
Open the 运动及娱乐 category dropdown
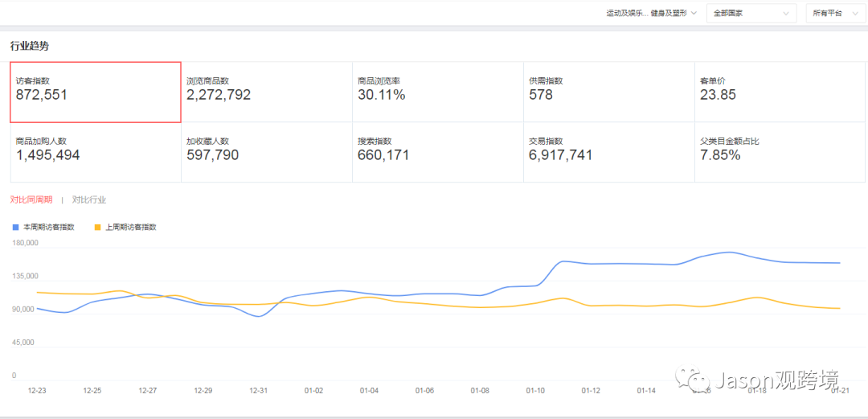(x=651, y=14)
